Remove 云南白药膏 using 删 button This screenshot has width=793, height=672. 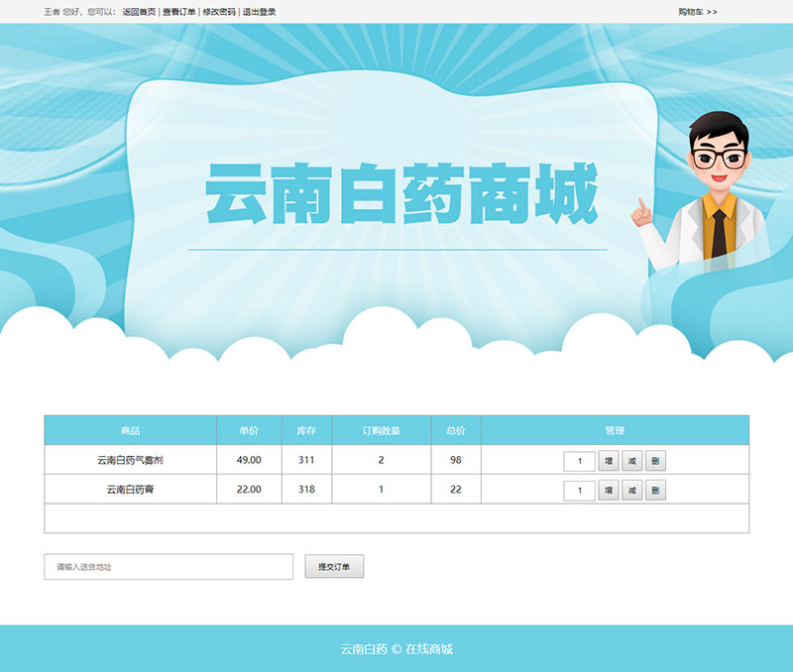(655, 490)
